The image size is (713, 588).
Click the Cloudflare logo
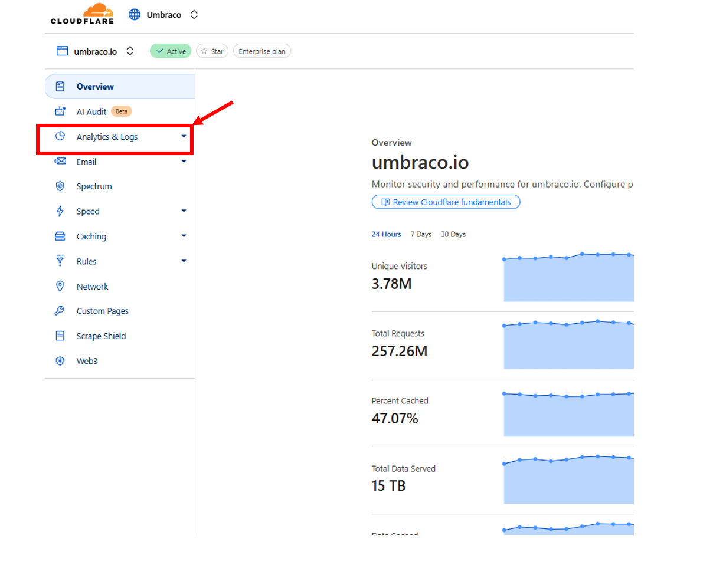tap(82, 14)
